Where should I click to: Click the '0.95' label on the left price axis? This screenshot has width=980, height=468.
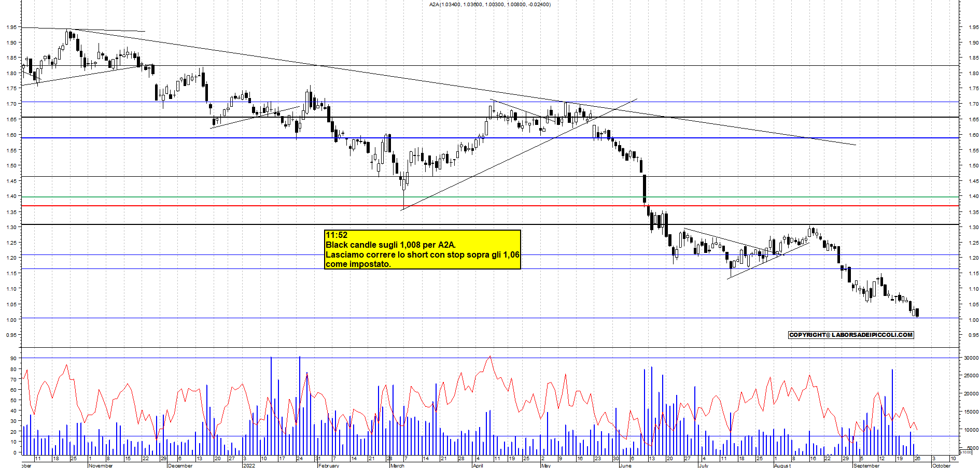point(11,335)
